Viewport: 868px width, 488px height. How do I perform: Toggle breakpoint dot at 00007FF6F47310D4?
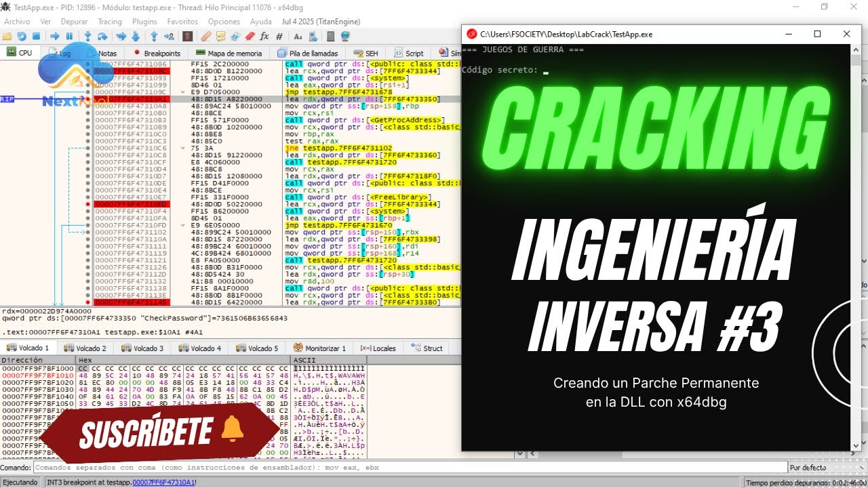[88, 169]
